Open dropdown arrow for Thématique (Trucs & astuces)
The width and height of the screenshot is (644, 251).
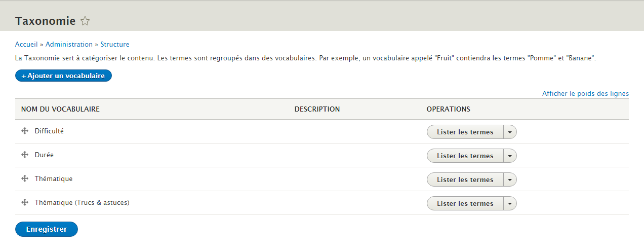[x=510, y=203]
